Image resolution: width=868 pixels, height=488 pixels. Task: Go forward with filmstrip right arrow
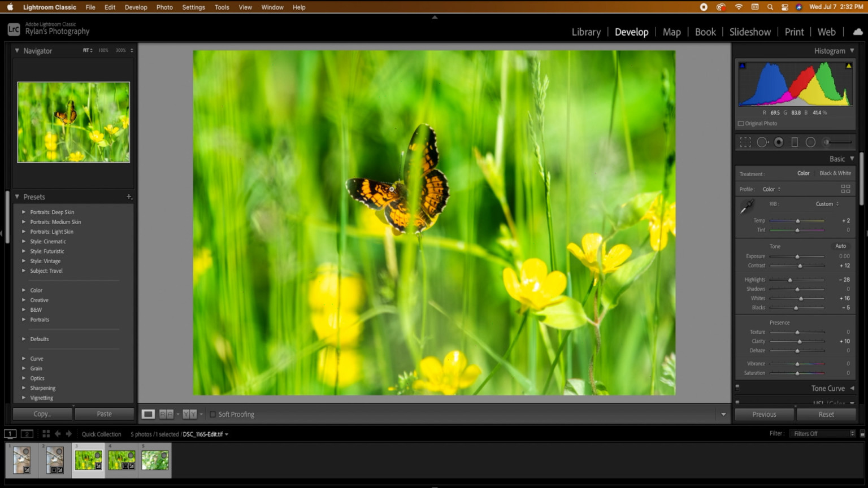[x=69, y=434]
